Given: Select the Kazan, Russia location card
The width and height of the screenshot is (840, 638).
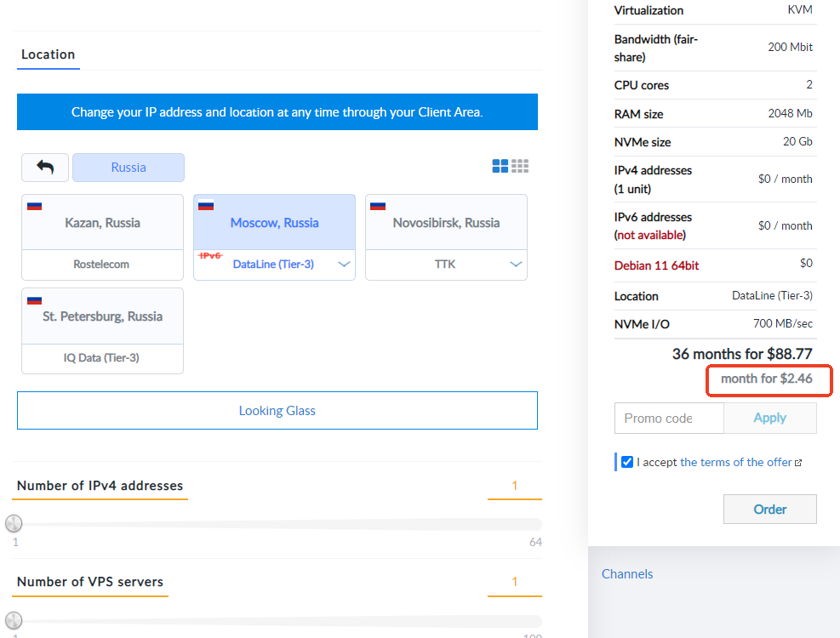Looking at the screenshot, I should tap(102, 223).
